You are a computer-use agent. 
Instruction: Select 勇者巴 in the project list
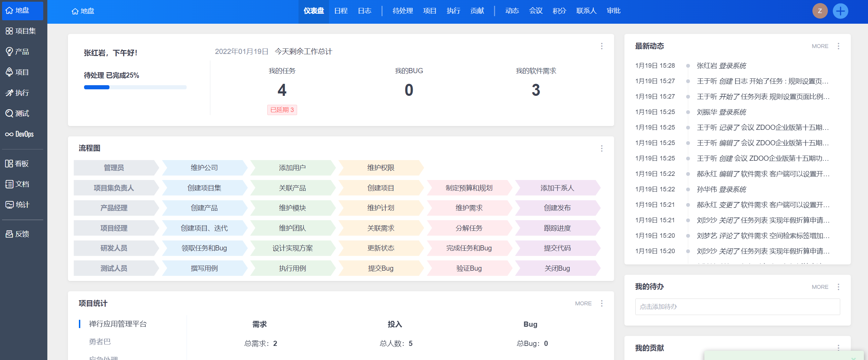point(100,342)
